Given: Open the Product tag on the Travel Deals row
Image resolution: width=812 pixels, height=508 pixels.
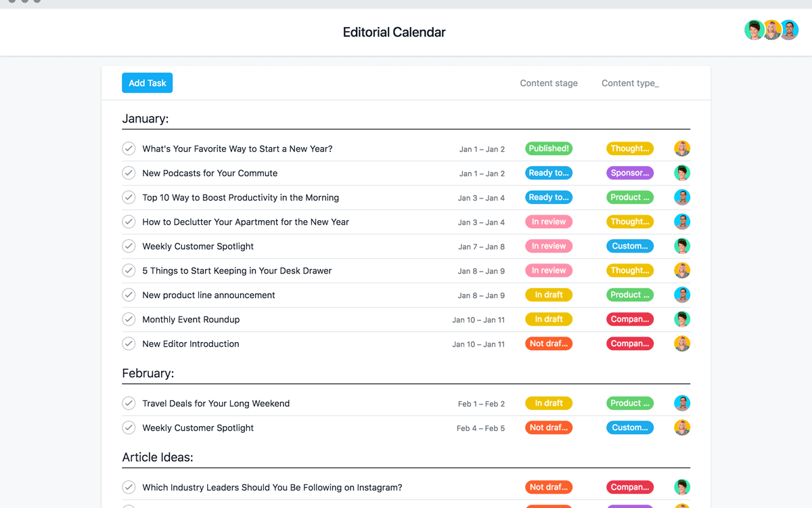Looking at the screenshot, I should (x=630, y=403).
